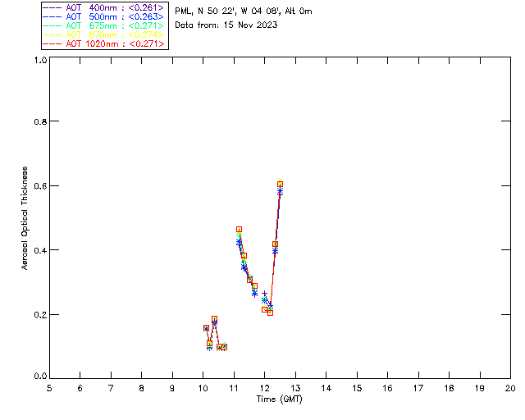Click x-axis tick label 17
This screenshot has width=525, height=420.
coord(418,388)
